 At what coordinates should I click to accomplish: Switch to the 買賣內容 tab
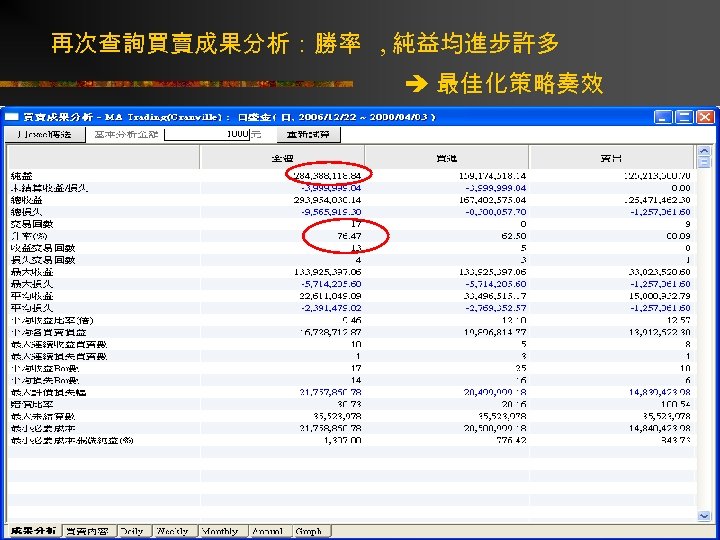pyautogui.click(x=88, y=531)
